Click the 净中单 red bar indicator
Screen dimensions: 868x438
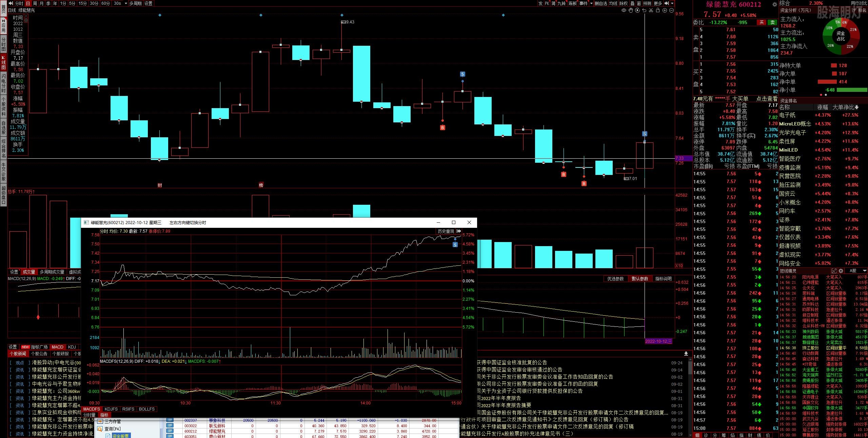point(827,82)
